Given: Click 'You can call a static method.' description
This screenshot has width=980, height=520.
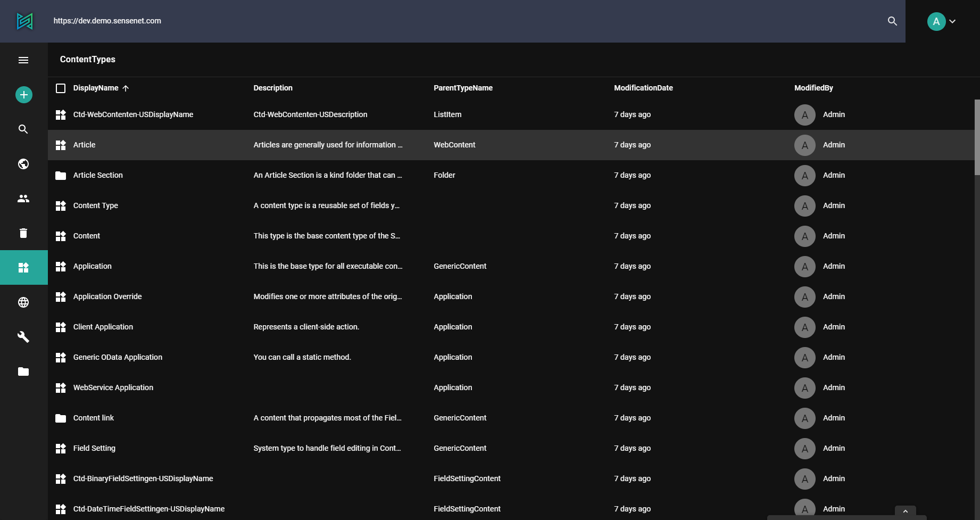Looking at the screenshot, I should 302,357.
